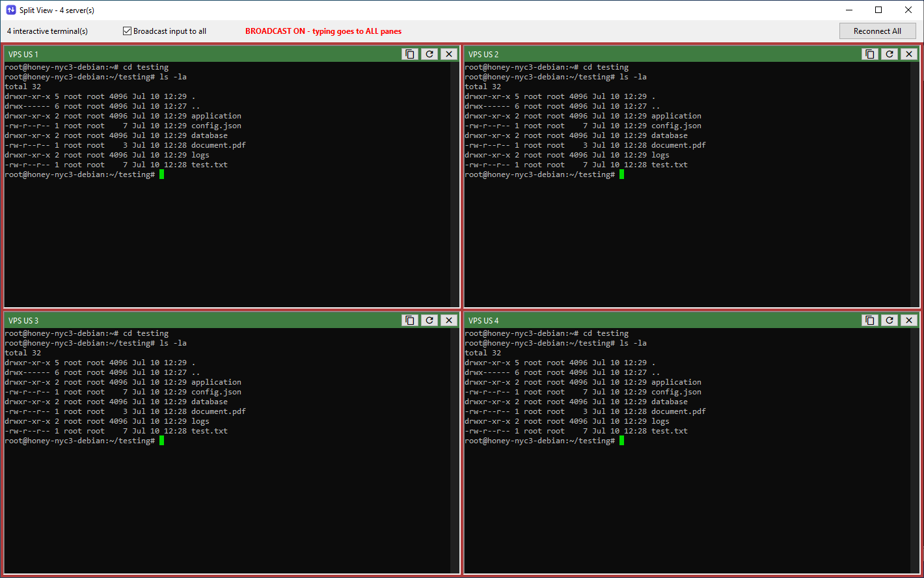Click database directory in VPS US 3 terminal
Screen dimensions: 924x578
210,402
